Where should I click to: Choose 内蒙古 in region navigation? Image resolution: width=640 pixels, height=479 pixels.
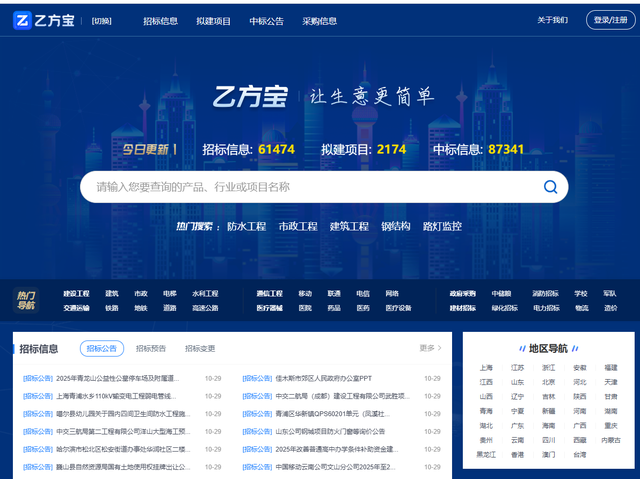611,440
